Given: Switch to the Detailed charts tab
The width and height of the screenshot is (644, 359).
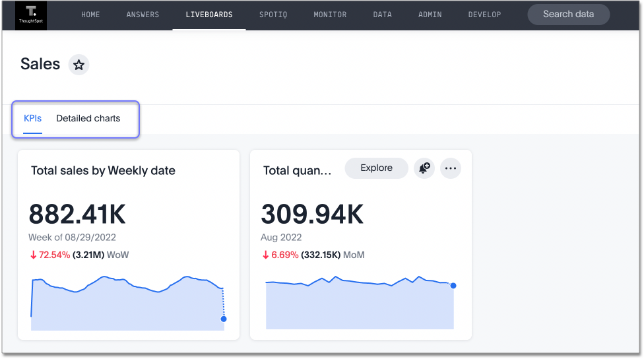Looking at the screenshot, I should tap(88, 119).
